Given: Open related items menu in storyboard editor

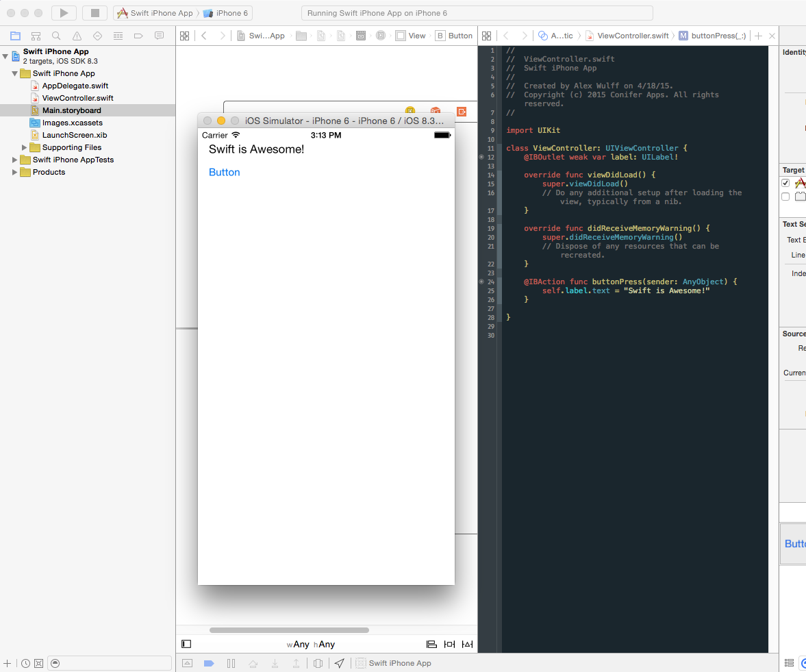Looking at the screenshot, I should (184, 36).
